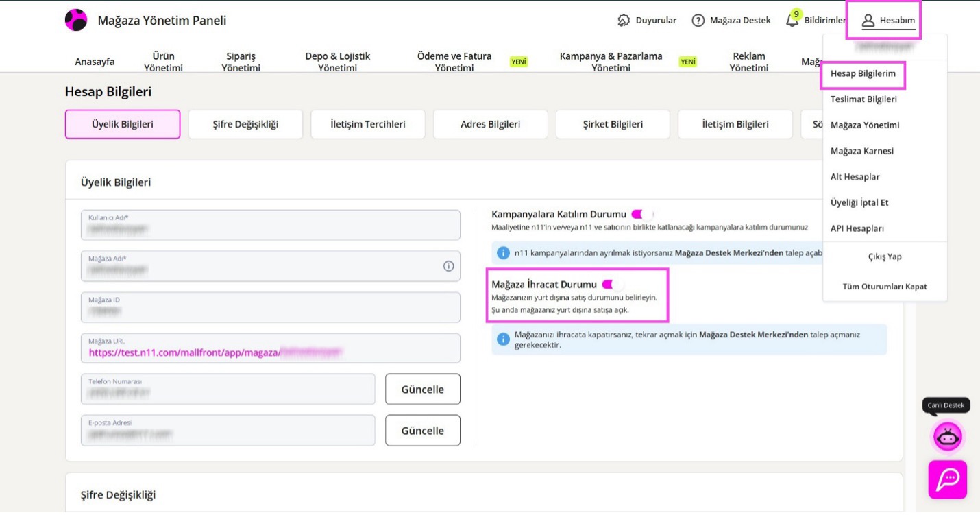980x515 pixels.
Task: Open Anasayfa in navigation bar
Action: pyautogui.click(x=95, y=62)
